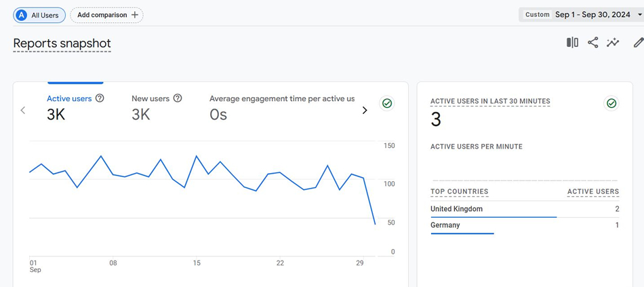Click the 29 date axis label

(x=360, y=263)
